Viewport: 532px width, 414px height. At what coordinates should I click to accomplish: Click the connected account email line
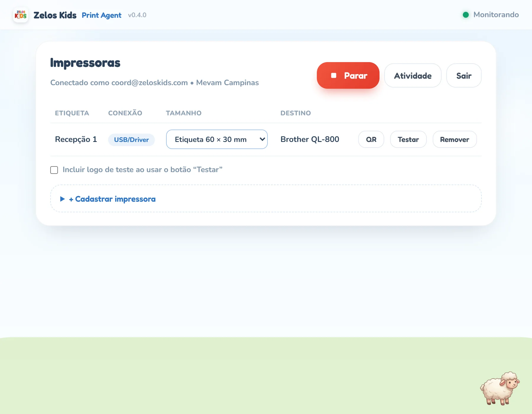point(155,83)
